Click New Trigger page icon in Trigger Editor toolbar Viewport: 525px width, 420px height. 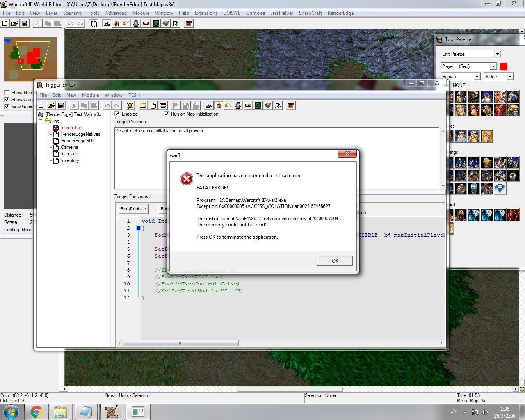pos(153,105)
